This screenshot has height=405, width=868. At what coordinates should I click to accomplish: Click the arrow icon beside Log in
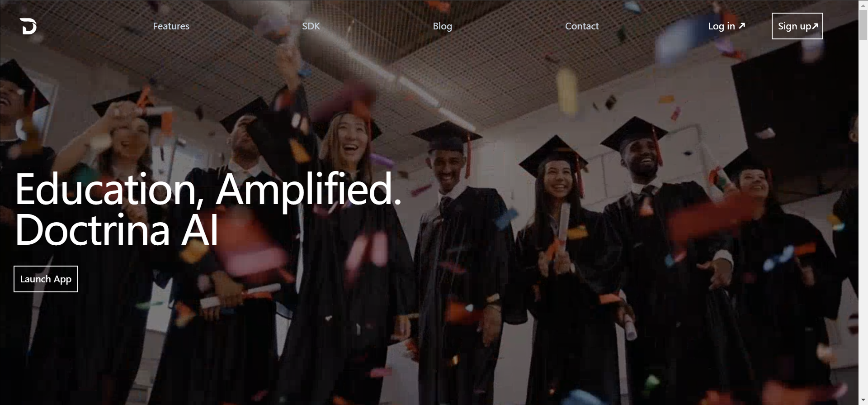[741, 26]
